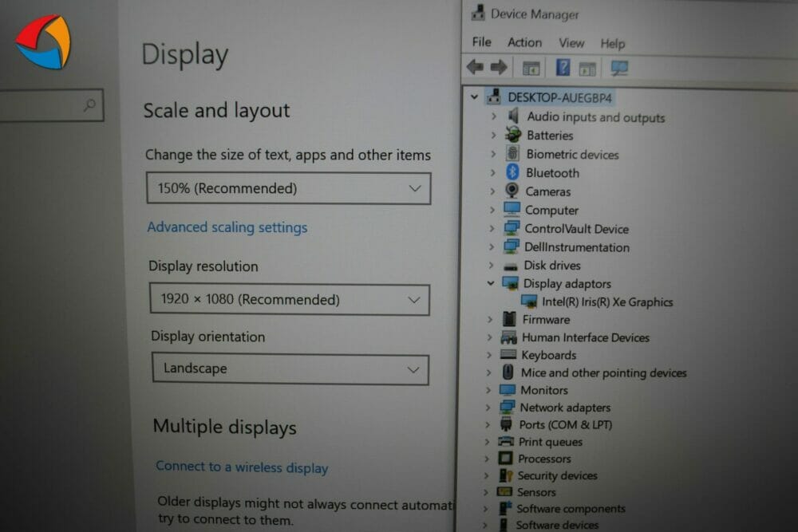The image size is (798, 532).
Task: Open the 150% (Recommended) scaling dropdown
Action: point(289,188)
